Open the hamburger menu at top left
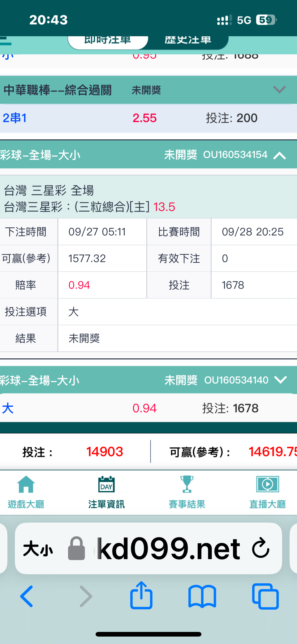 click(6, 41)
